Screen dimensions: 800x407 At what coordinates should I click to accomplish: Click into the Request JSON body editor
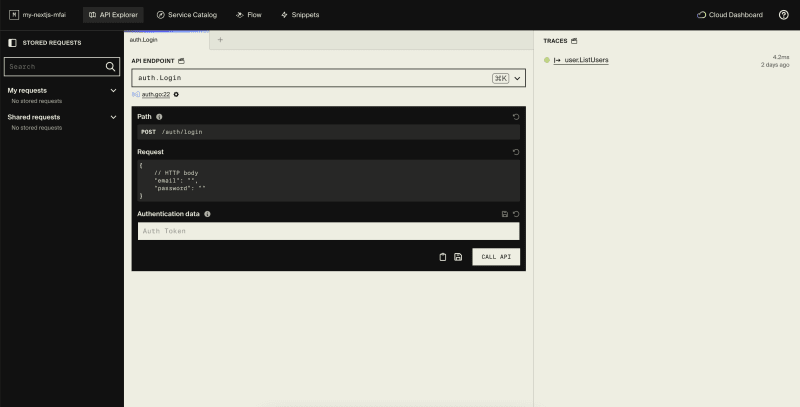[329, 181]
